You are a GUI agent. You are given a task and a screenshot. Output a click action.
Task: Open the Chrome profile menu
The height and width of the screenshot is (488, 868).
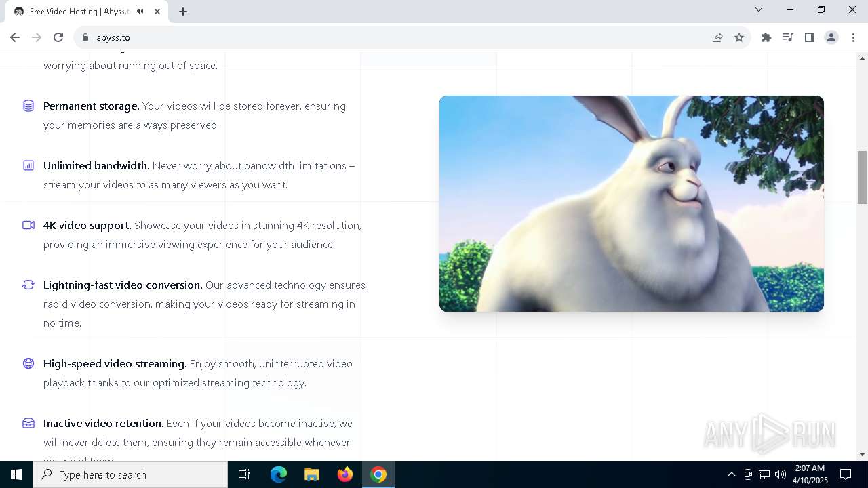(831, 37)
